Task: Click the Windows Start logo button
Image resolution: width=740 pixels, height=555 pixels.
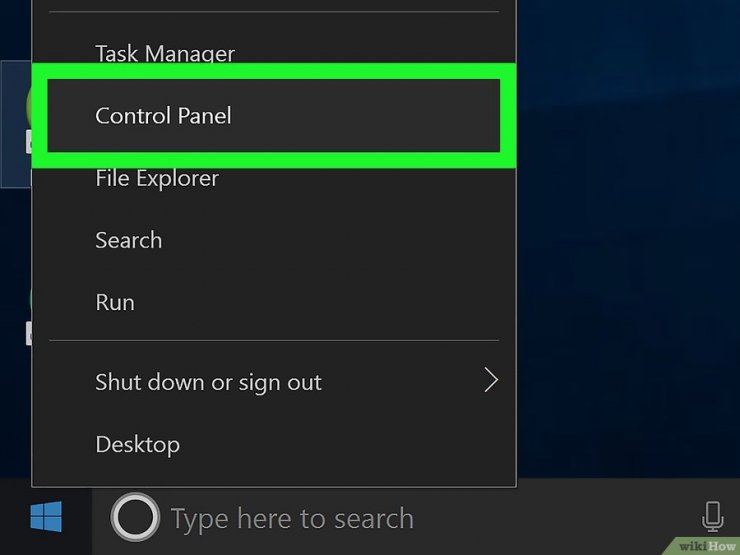Action: 45,517
